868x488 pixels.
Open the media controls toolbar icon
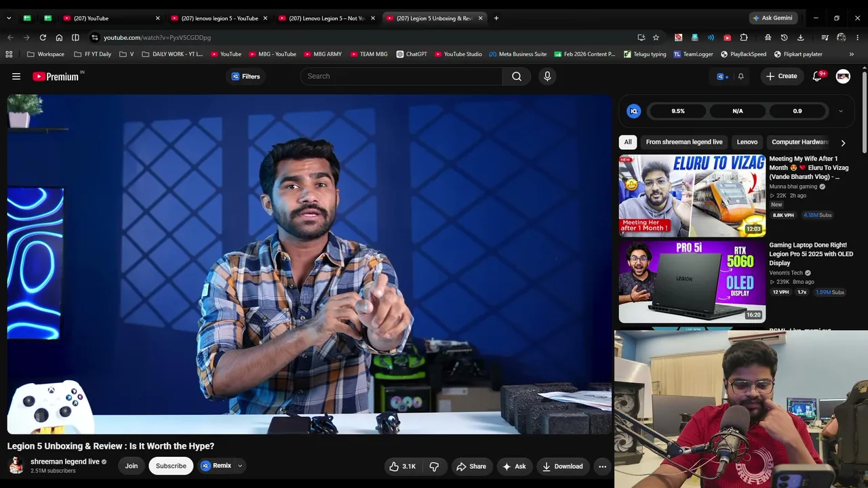coord(825,37)
